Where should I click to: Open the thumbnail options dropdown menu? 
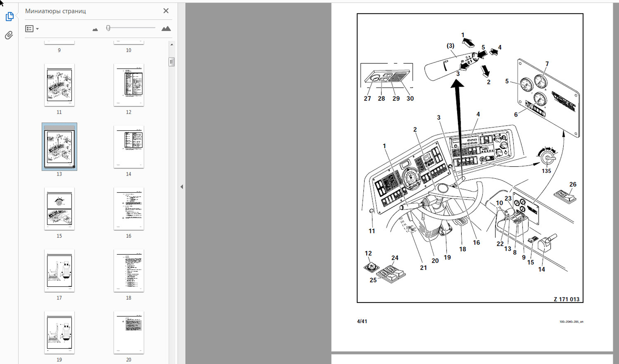point(32,29)
